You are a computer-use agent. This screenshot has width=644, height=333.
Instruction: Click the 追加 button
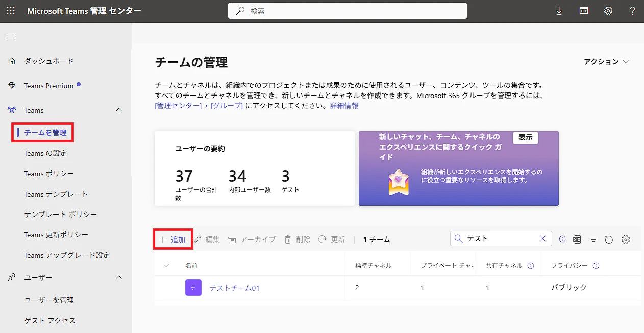pos(172,240)
